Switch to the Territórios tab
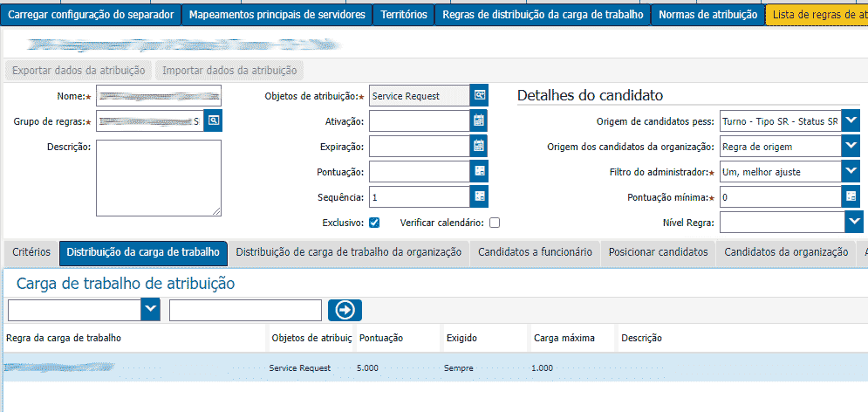This screenshot has height=412, width=868. [404, 14]
